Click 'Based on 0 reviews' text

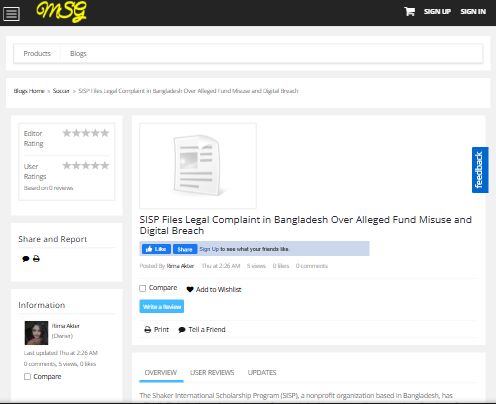[48, 188]
